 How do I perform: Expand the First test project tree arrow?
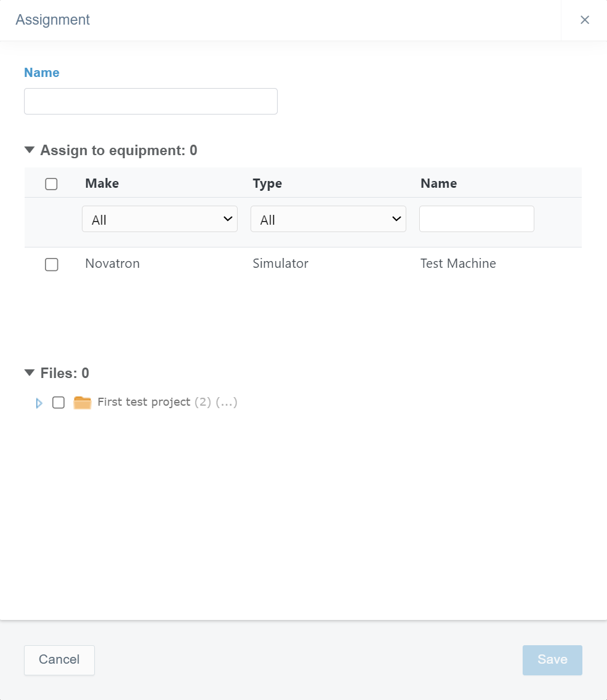coord(39,403)
